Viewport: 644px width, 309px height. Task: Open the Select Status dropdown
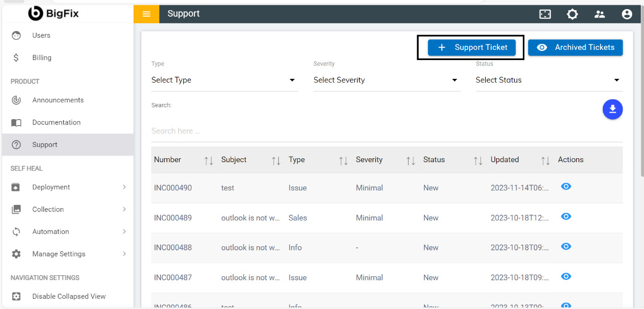tap(548, 80)
